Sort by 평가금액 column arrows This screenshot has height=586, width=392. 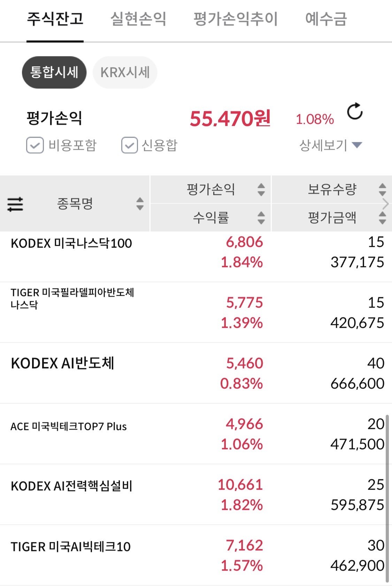tap(382, 218)
